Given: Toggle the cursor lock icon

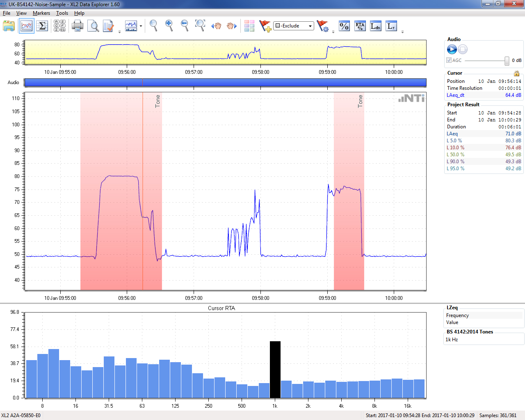Looking at the screenshot, I should click(x=516, y=73).
